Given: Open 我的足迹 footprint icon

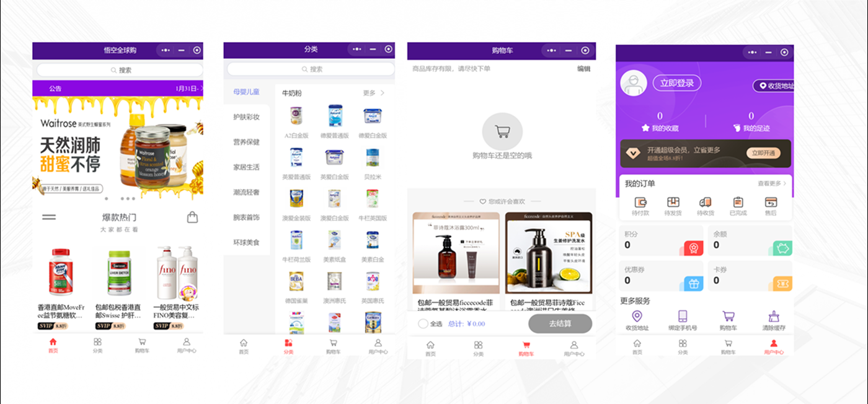Looking at the screenshot, I should pos(737,128).
